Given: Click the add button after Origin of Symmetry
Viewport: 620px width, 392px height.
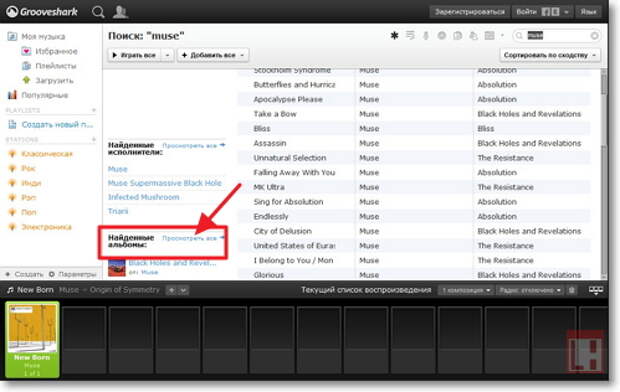Looking at the screenshot, I should click(171, 290).
